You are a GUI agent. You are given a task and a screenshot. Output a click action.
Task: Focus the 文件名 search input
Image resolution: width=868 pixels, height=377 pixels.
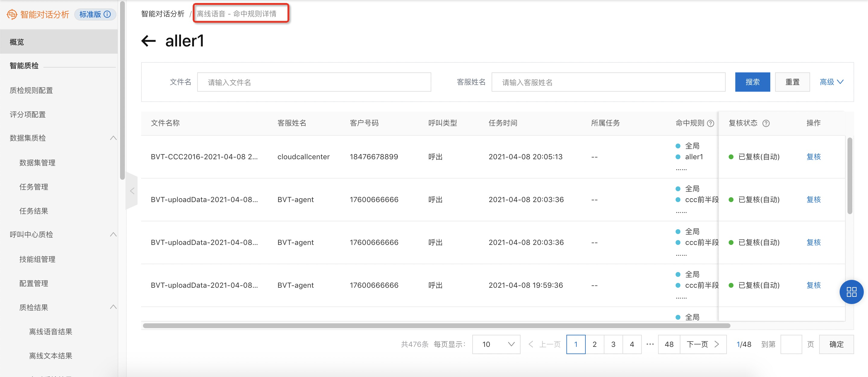(x=314, y=82)
